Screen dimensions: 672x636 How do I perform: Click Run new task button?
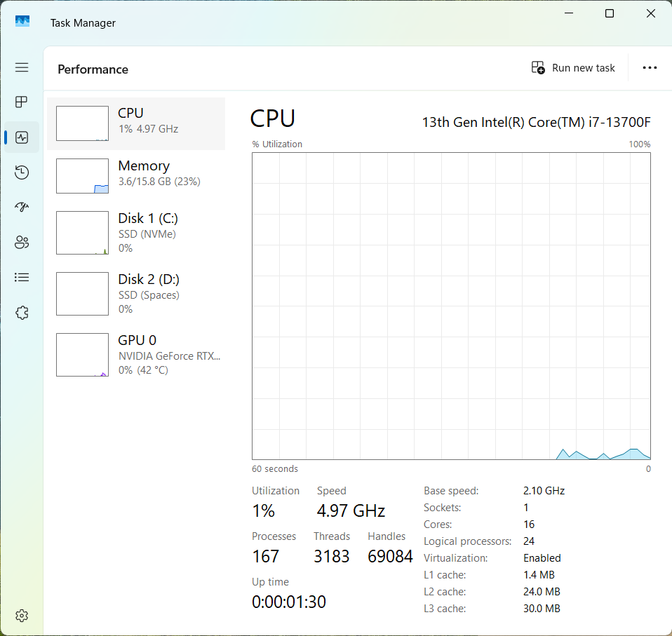click(x=573, y=68)
